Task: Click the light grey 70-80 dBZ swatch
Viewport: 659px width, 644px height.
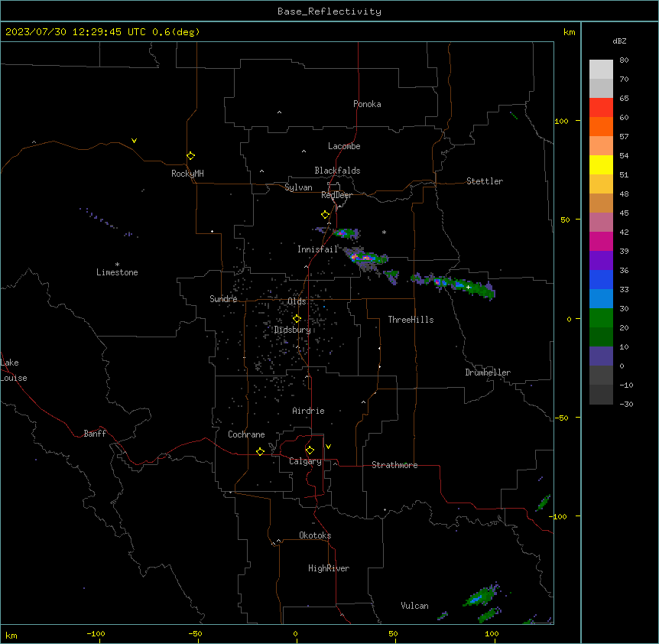Action: [x=601, y=70]
